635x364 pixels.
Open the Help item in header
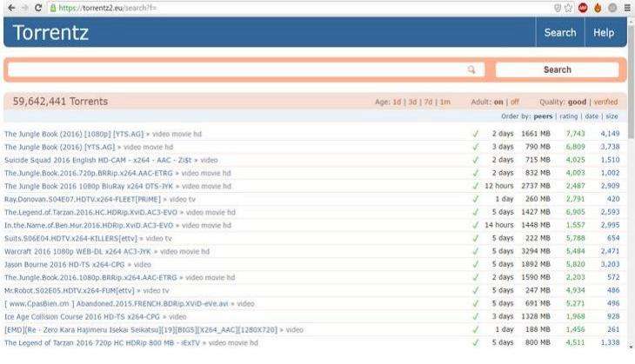pos(604,32)
